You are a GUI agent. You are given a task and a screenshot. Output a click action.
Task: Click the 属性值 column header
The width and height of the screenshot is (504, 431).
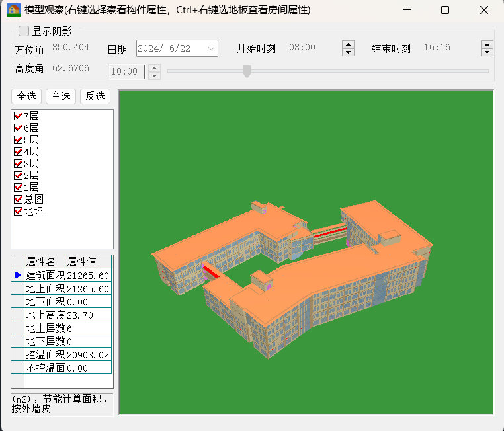coord(89,262)
